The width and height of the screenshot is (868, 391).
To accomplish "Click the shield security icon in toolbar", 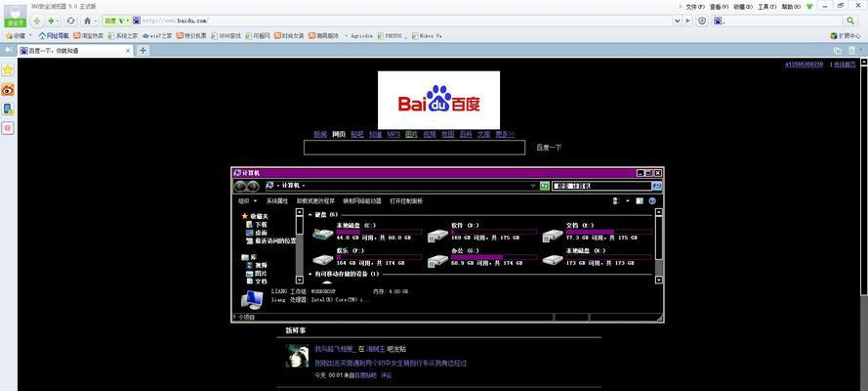I will (x=702, y=21).
